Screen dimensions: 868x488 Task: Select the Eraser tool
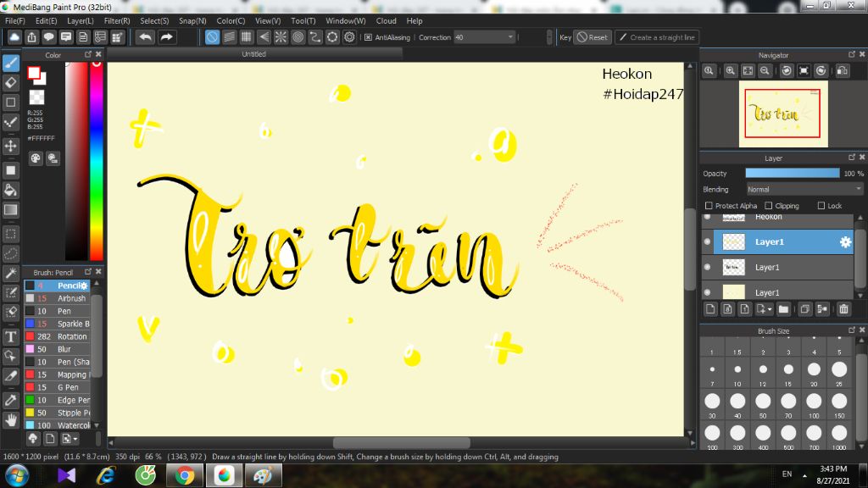click(x=10, y=82)
